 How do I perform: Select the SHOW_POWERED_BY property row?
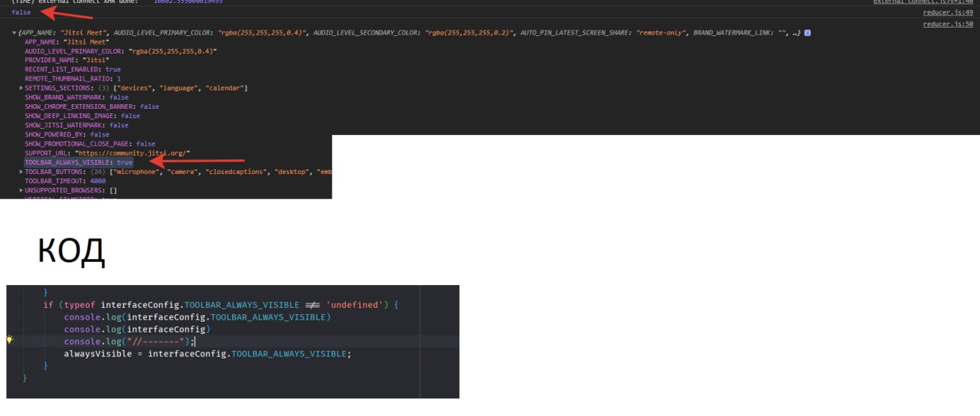(67, 134)
